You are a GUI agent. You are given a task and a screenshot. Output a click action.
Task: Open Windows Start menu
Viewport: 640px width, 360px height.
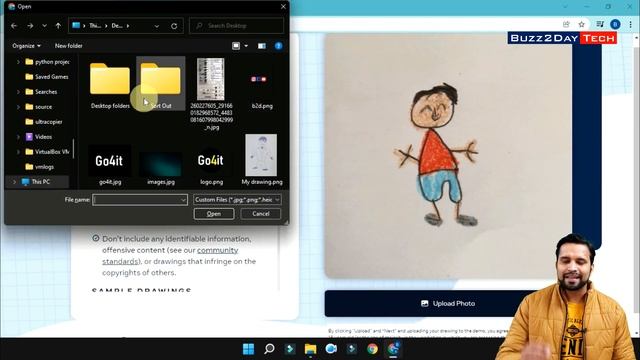click(x=248, y=349)
